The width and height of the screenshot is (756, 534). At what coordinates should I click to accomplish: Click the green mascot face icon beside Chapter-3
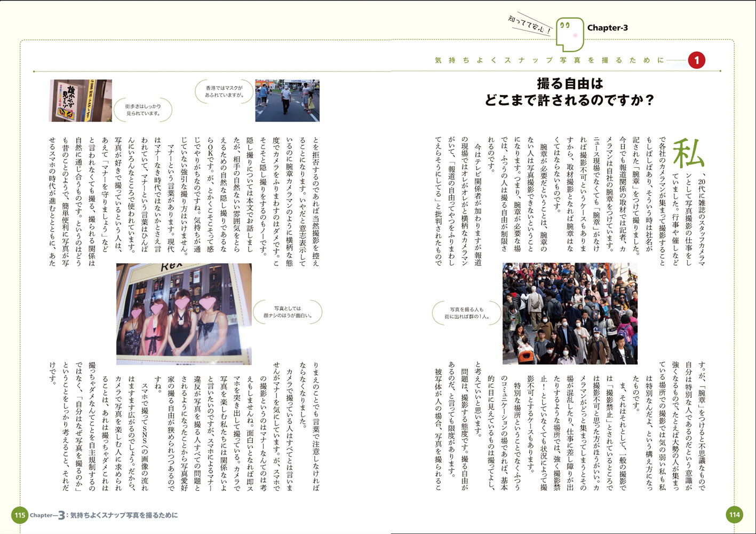click(569, 32)
